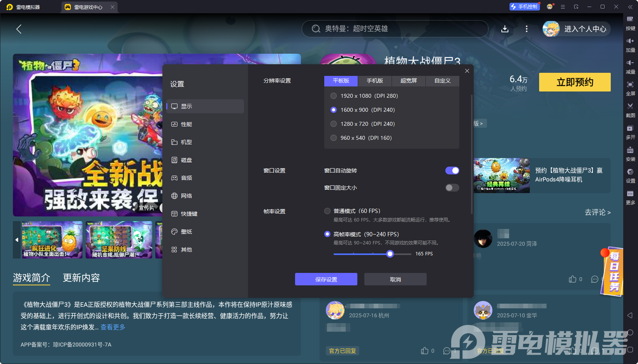The height and width of the screenshot is (364, 638).
Task: Click 进入个人中心 profile button
Action: [576, 29]
